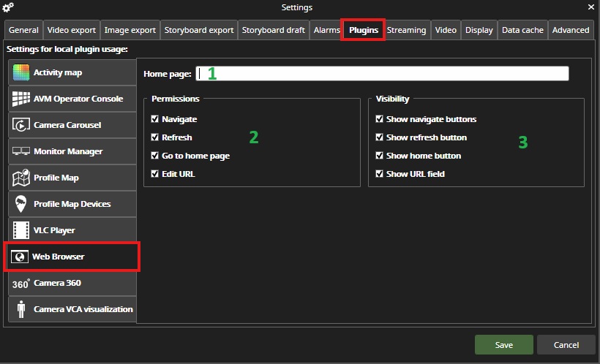The image size is (600, 364).
Task: Click the Activity map heatmap icon
Action: [21, 72]
